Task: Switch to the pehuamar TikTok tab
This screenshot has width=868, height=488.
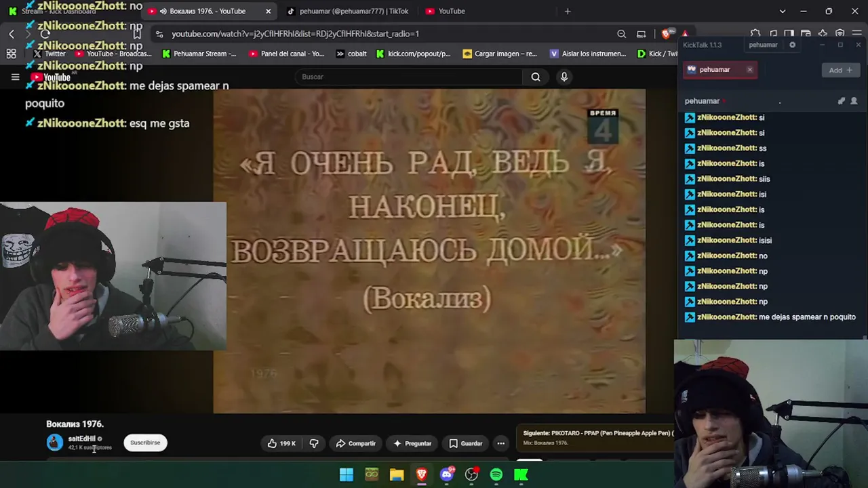Action: pos(347,11)
